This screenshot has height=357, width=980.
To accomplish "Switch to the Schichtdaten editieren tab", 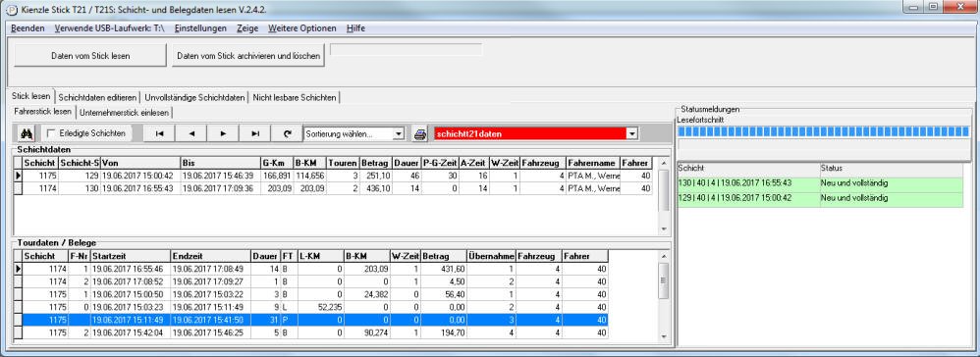I will [97, 97].
